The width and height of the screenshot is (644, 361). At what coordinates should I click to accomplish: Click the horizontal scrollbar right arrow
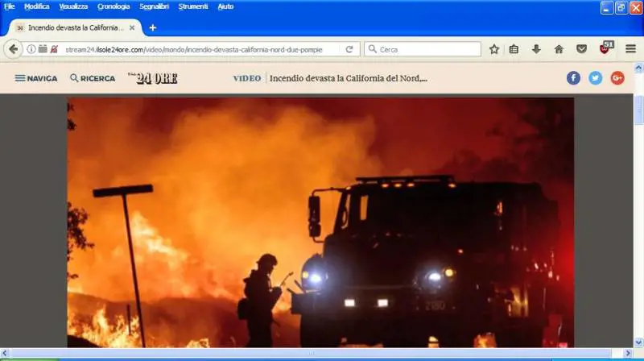(628, 353)
